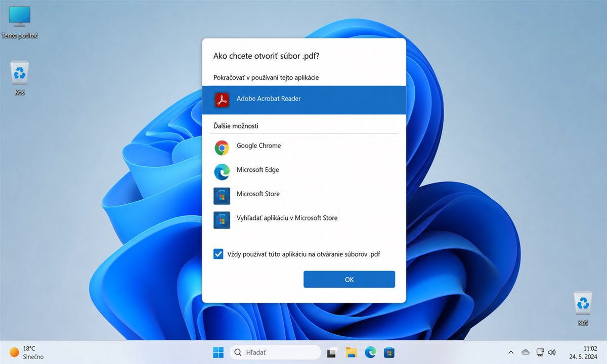
Task: Click the Google Chrome text label
Action: (x=258, y=146)
